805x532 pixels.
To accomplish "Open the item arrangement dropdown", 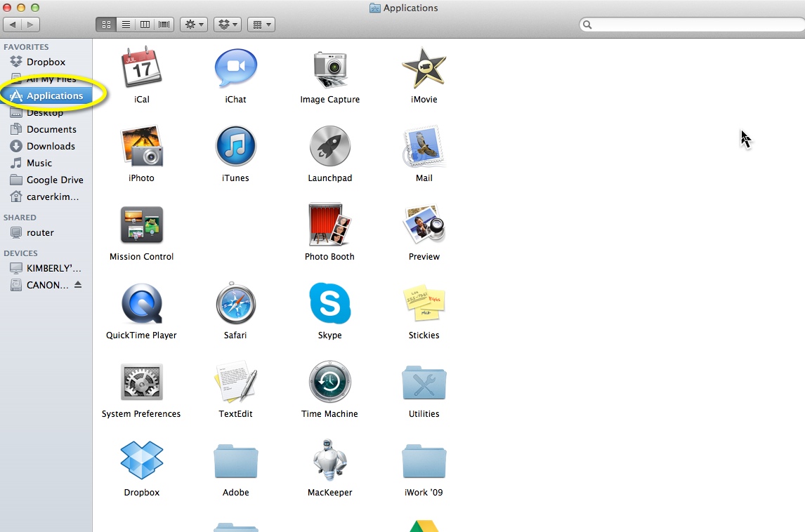I will (x=261, y=25).
